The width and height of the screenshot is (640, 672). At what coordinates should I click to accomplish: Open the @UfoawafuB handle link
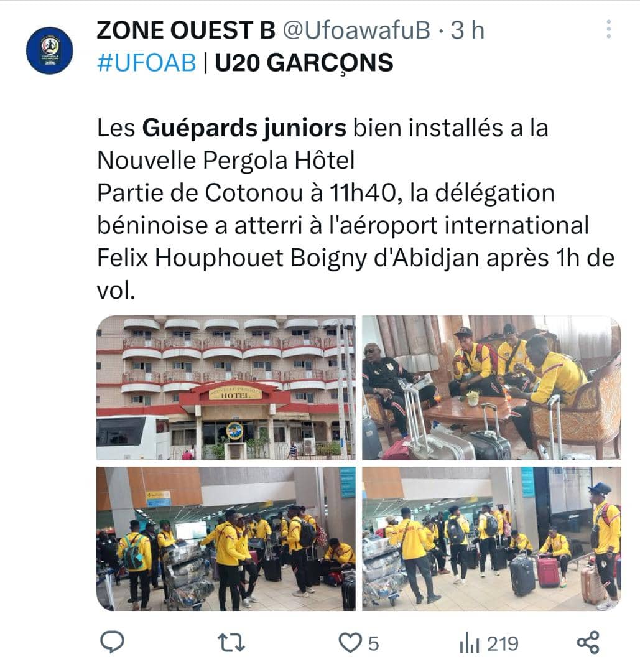pos(356,30)
